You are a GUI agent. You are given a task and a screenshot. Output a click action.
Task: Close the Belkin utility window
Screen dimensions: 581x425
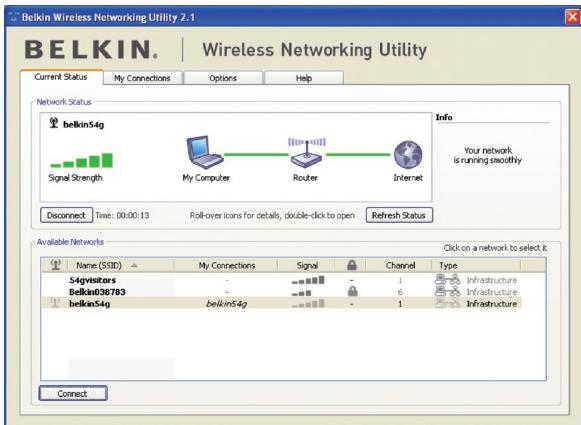pyautogui.click(x=572, y=17)
